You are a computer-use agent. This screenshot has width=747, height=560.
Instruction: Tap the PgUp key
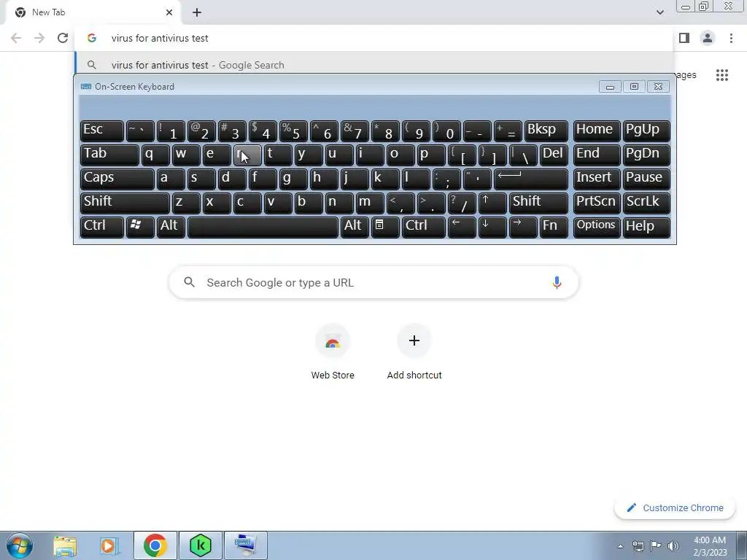tap(646, 131)
